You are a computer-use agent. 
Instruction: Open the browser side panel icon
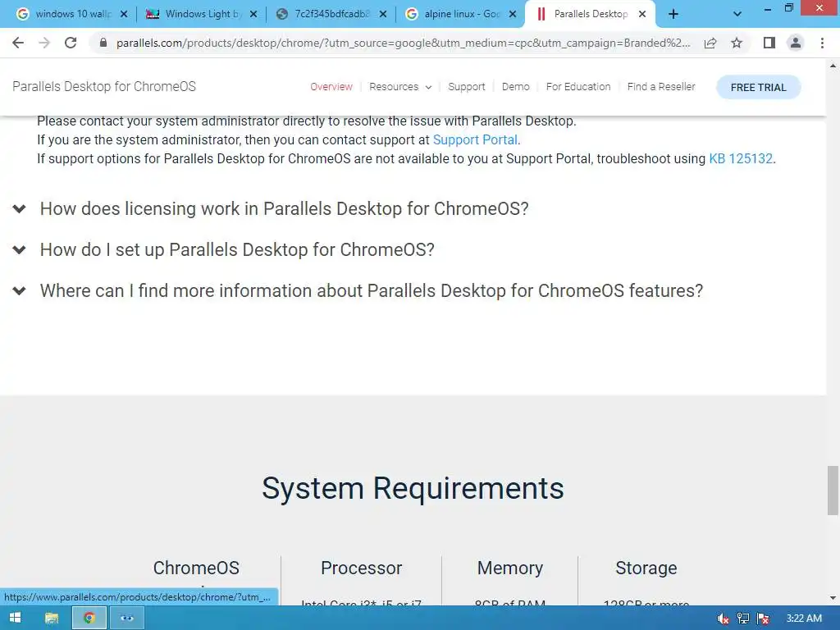(x=769, y=43)
